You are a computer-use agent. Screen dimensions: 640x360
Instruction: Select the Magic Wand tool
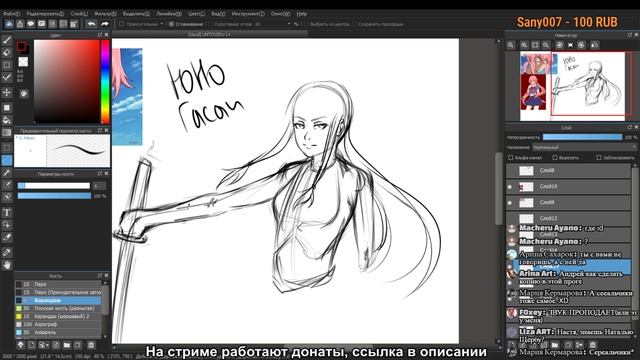[x=7, y=173]
